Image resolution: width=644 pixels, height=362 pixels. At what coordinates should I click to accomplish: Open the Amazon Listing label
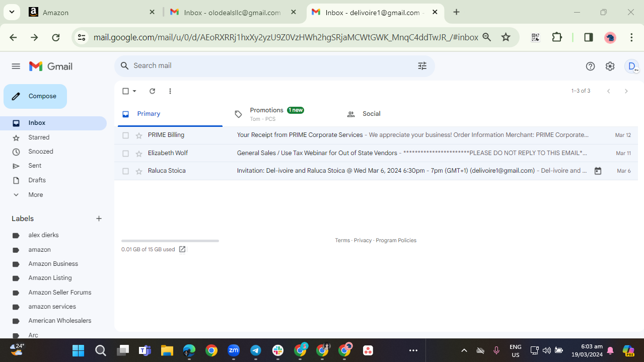click(x=50, y=278)
